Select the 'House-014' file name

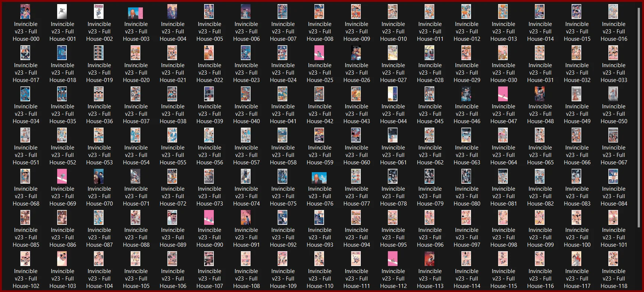point(540,39)
